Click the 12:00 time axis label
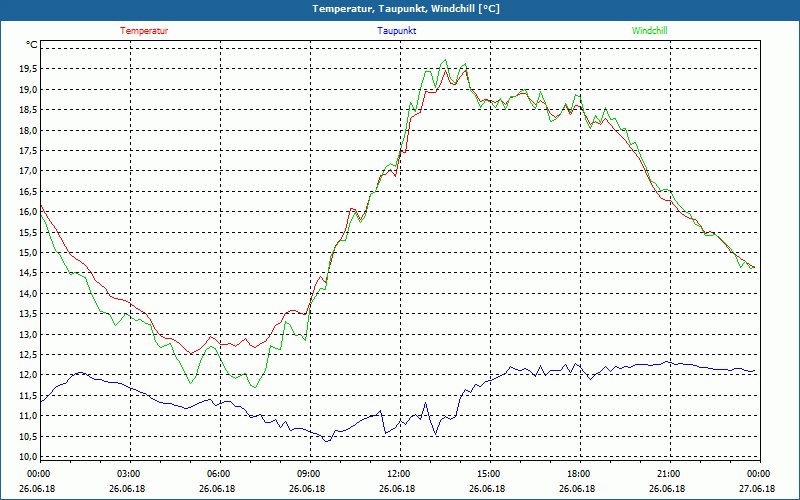The height and width of the screenshot is (500, 800). [x=398, y=474]
